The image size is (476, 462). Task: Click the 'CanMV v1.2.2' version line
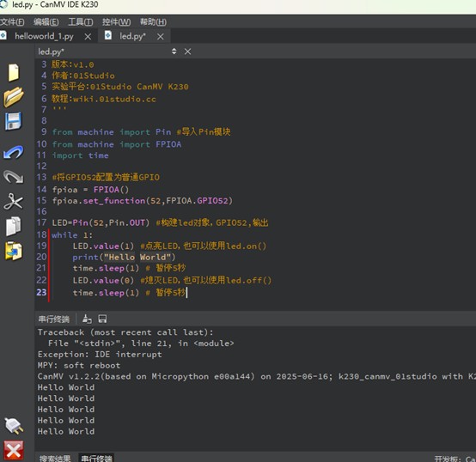click(x=257, y=376)
